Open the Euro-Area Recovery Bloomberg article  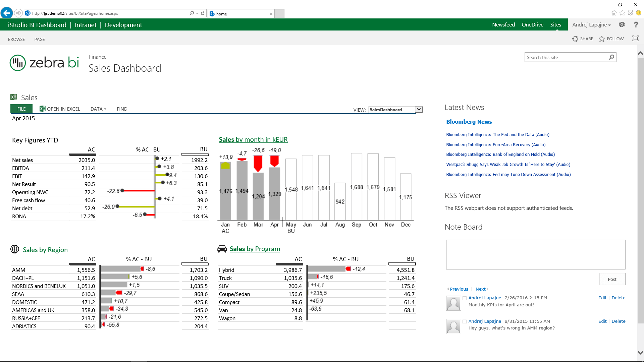(x=496, y=144)
